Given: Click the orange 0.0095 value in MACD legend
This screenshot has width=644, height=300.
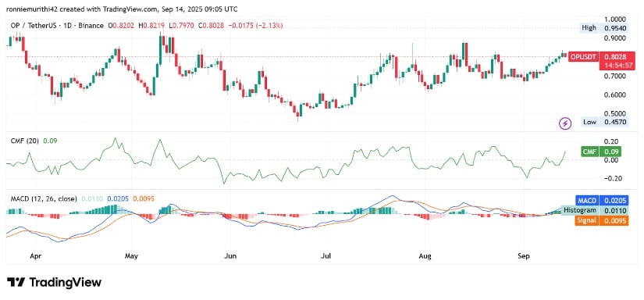Looking at the screenshot, I should pos(144,199).
